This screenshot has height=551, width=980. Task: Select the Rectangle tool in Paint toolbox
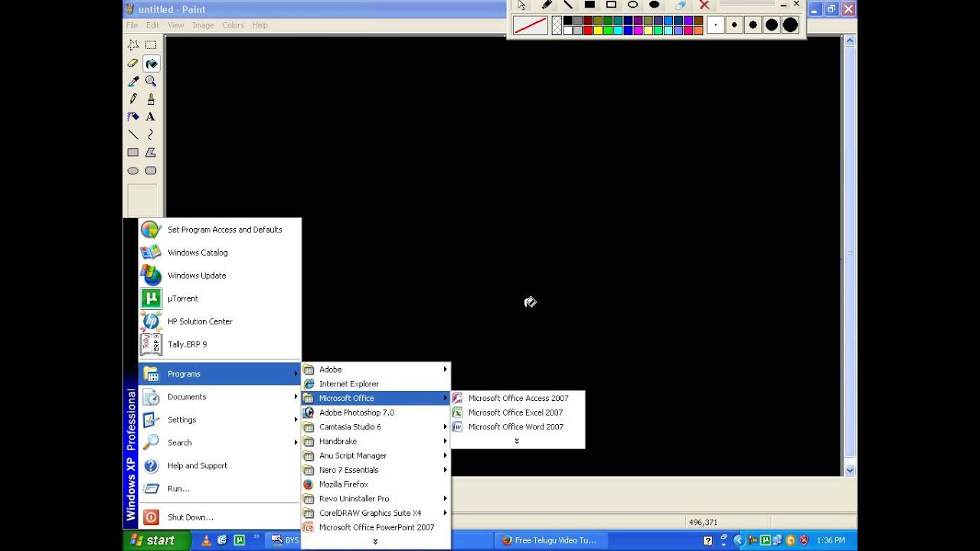(x=133, y=152)
